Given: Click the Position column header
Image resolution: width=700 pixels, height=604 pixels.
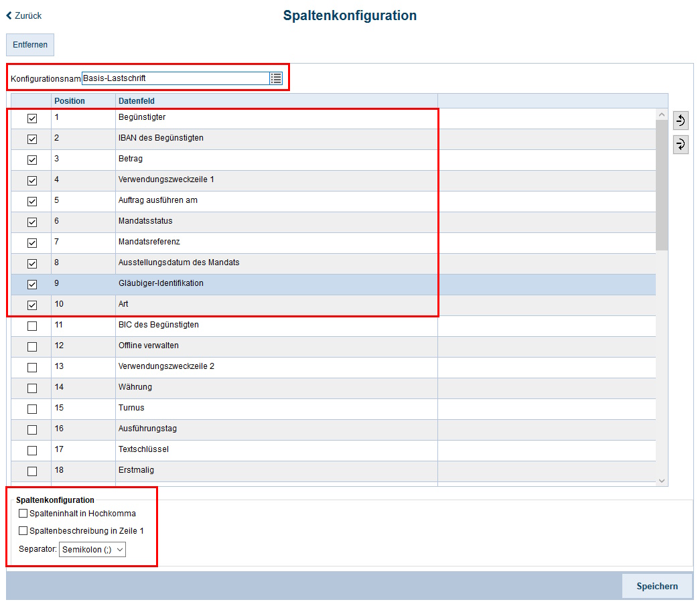Looking at the screenshot, I should point(70,101).
